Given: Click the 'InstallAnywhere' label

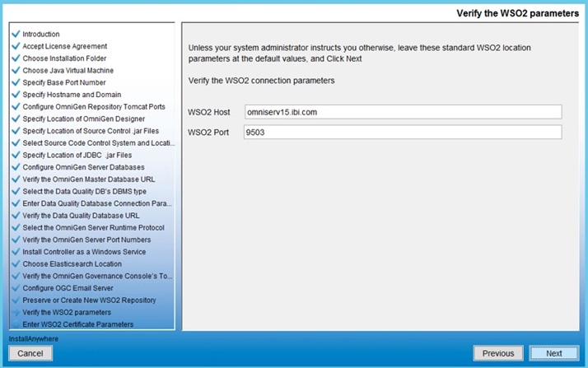Looking at the screenshot, I should click(34, 338).
